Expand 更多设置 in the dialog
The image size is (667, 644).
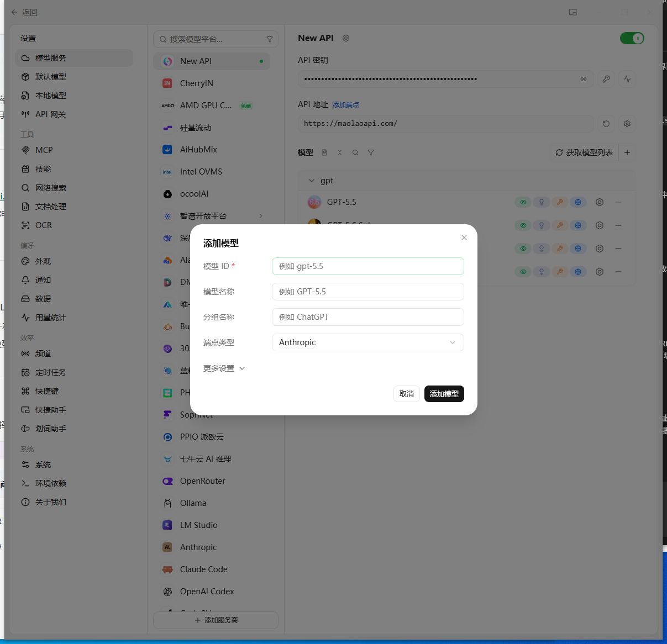pyautogui.click(x=224, y=368)
